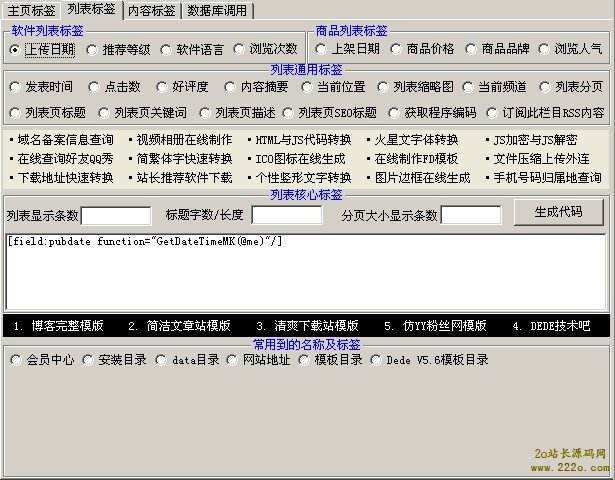The image size is (615, 480).
Task: Open the 简洁文章站模版 link
Action: pos(189,326)
